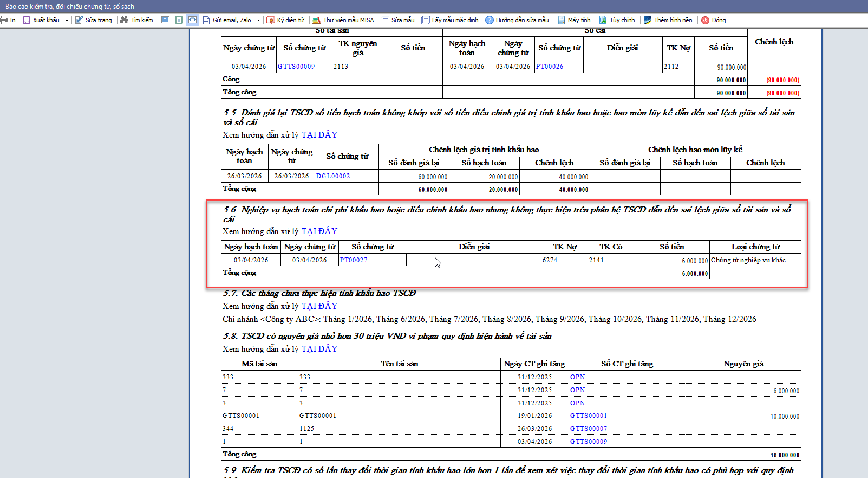Screen dimensions: 868x478
Task: Click the Đóng close report button
Action: (714, 20)
